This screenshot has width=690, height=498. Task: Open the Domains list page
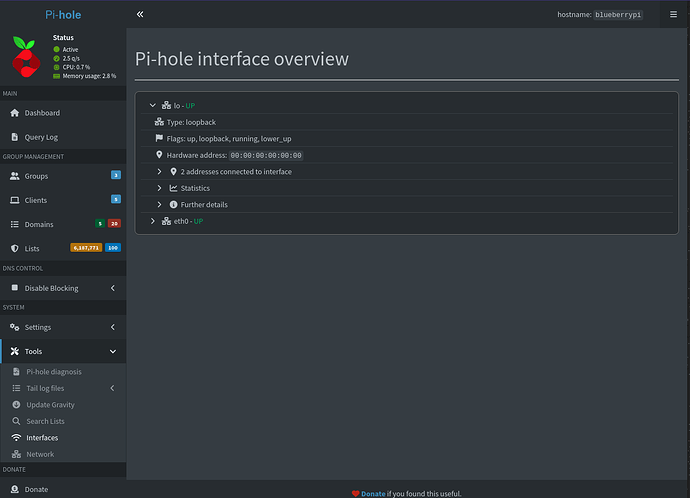tap(39, 224)
